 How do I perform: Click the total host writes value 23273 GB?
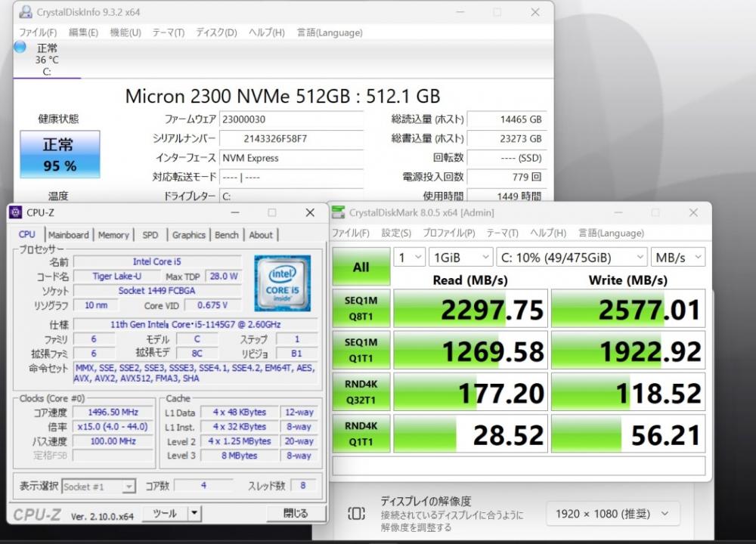(507, 139)
